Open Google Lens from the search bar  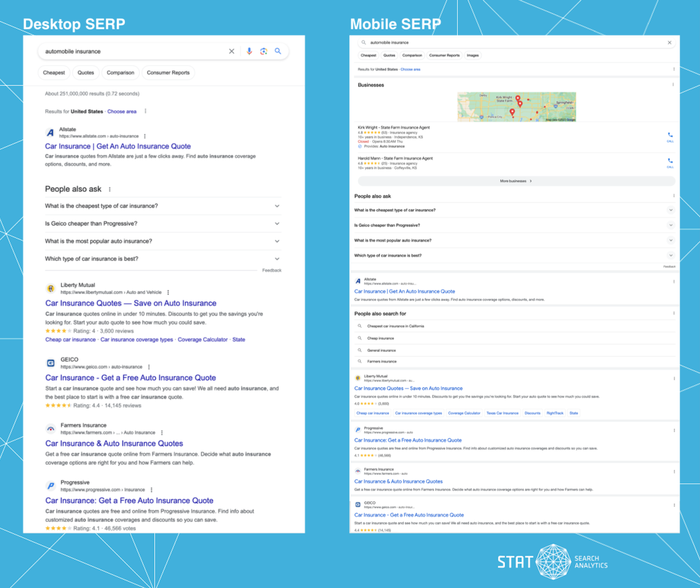tap(264, 51)
